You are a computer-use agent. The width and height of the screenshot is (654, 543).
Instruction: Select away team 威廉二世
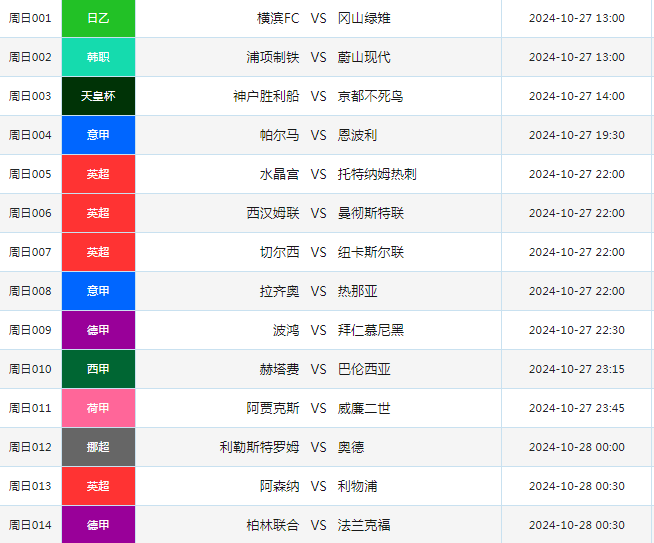[x=364, y=408]
